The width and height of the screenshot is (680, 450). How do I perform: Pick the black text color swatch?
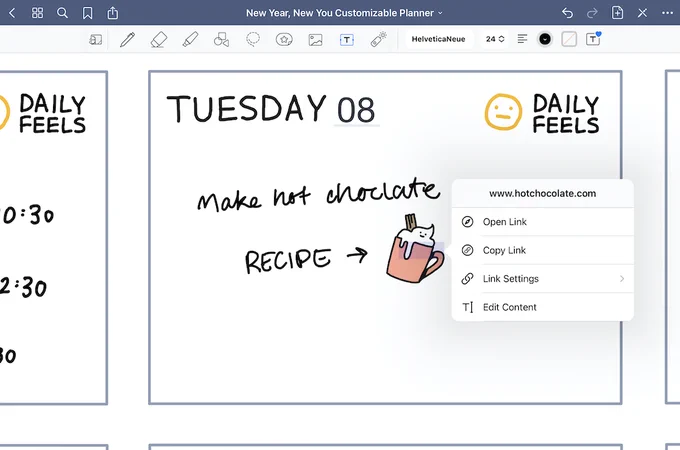(x=545, y=39)
